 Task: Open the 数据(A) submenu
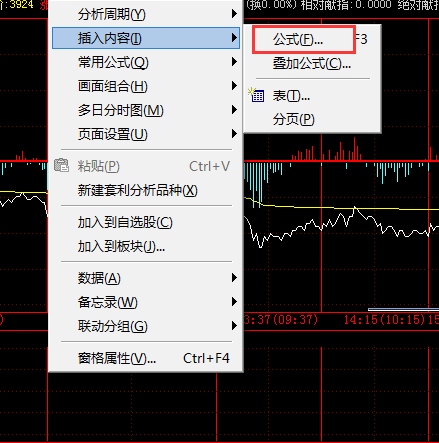coord(146,278)
